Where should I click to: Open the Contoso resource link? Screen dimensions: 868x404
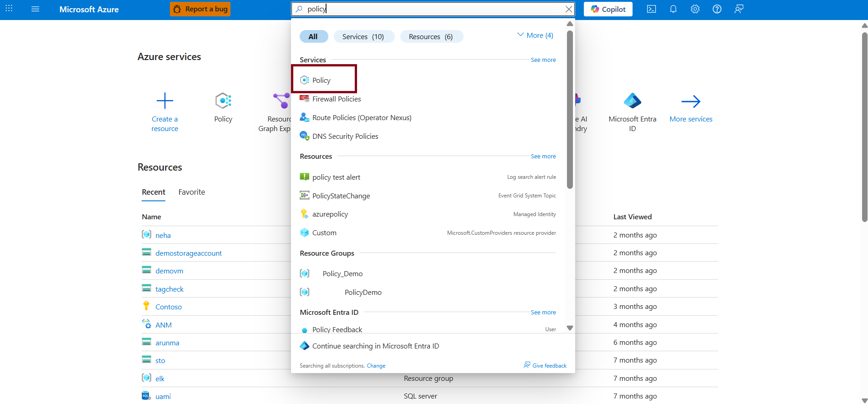(x=168, y=307)
